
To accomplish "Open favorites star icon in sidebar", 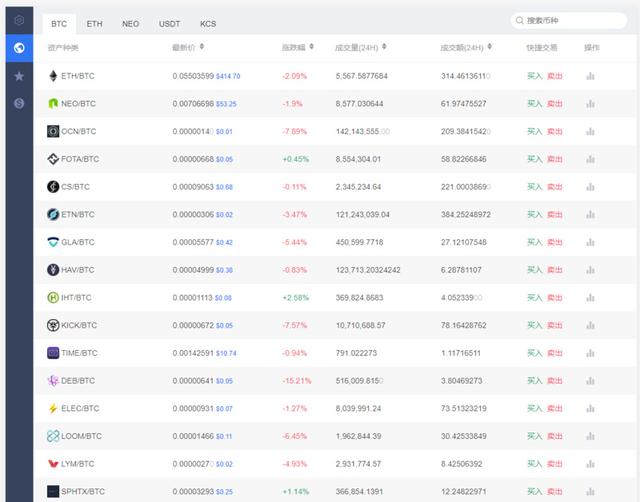I will click(x=18, y=76).
